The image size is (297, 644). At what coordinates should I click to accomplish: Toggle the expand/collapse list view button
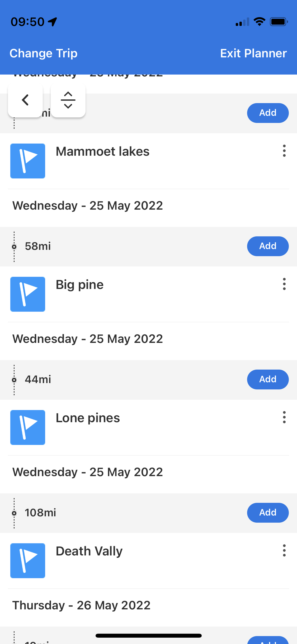[68, 100]
